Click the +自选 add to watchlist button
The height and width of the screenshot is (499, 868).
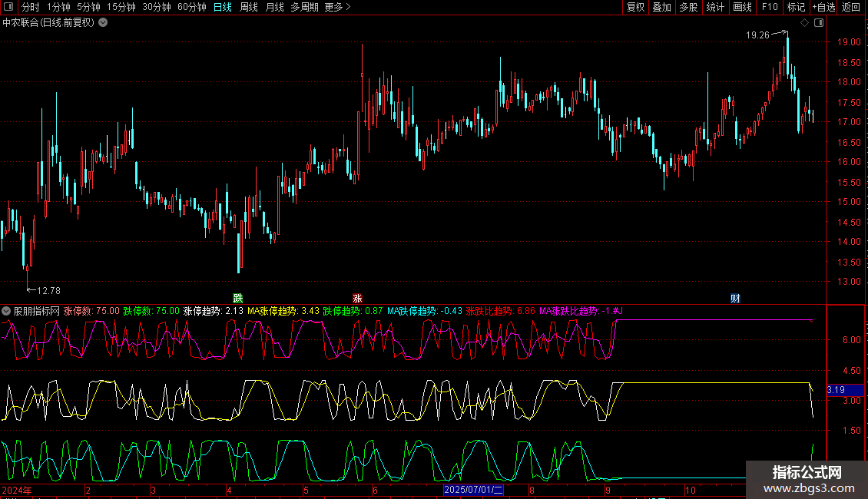point(823,7)
